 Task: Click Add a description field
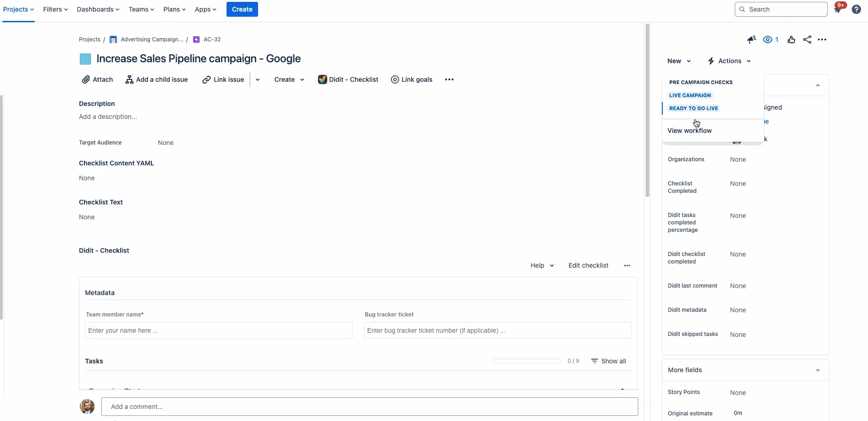(108, 117)
